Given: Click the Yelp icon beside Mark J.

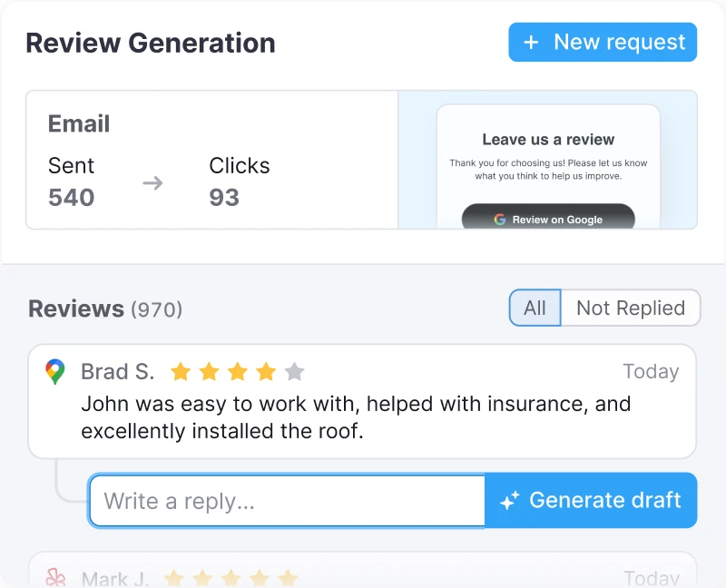Looking at the screenshot, I should (x=55, y=577).
